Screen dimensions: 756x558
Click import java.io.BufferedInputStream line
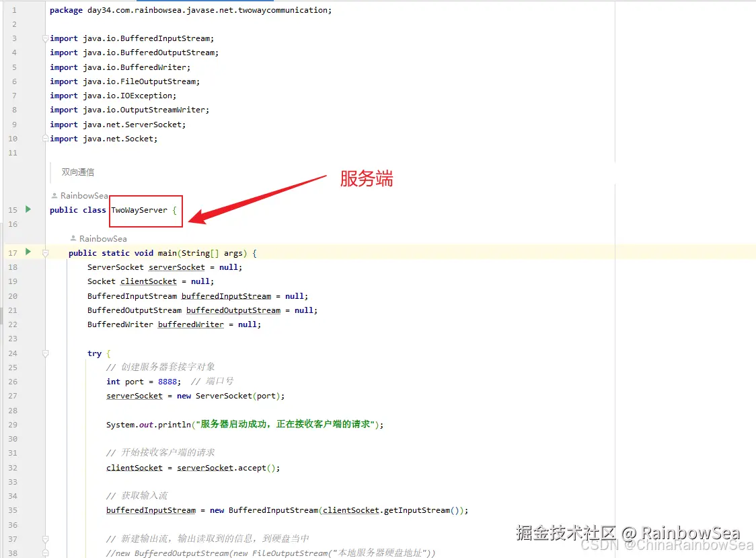132,38
